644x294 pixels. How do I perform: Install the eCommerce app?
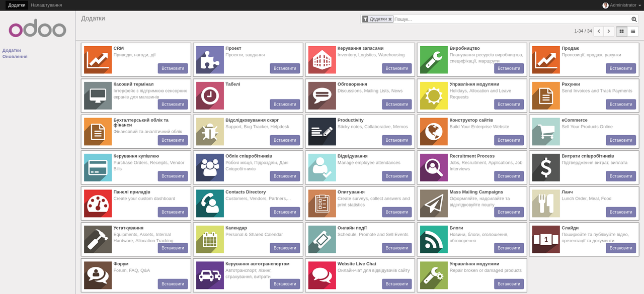[x=621, y=140]
